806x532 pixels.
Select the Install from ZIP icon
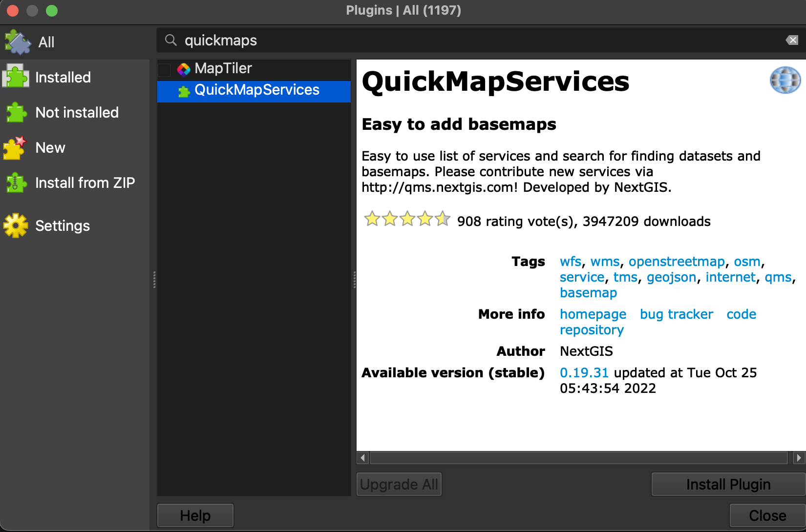pos(15,183)
